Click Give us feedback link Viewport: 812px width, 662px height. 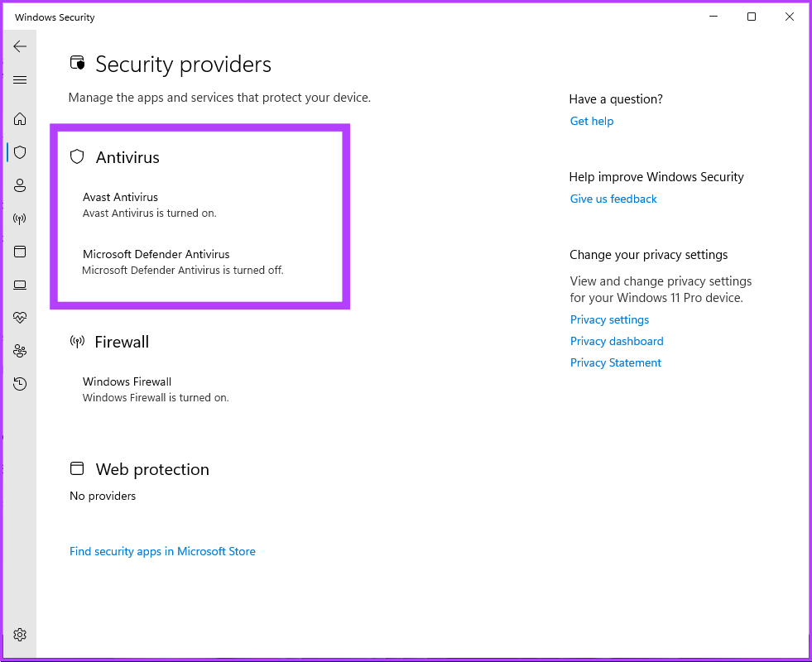point(613,199)
